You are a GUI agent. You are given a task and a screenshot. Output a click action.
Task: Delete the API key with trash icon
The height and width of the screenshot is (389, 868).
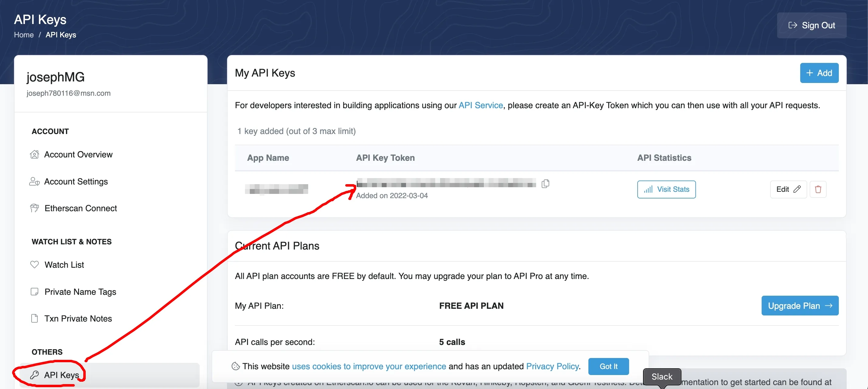pos(818,189)
